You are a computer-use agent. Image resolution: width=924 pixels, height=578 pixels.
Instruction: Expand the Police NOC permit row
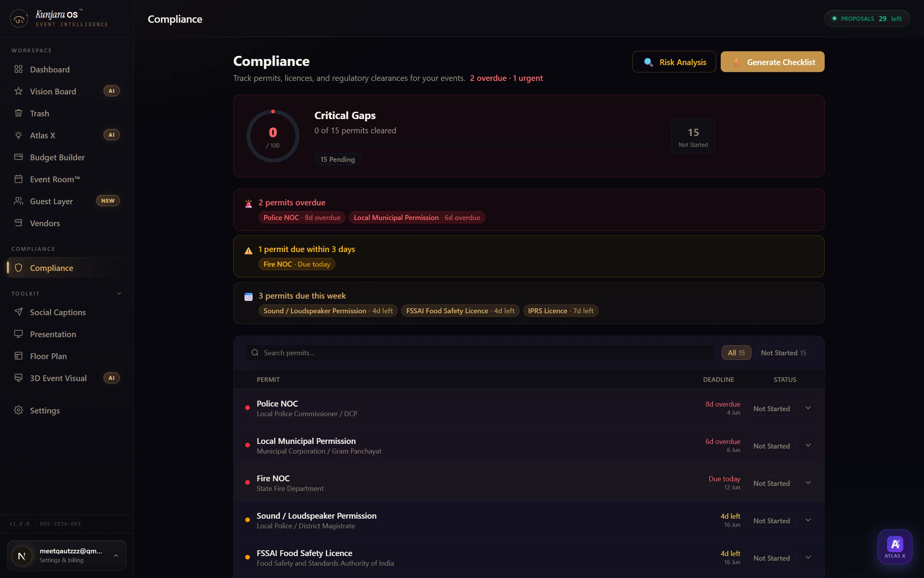point(808,408)
